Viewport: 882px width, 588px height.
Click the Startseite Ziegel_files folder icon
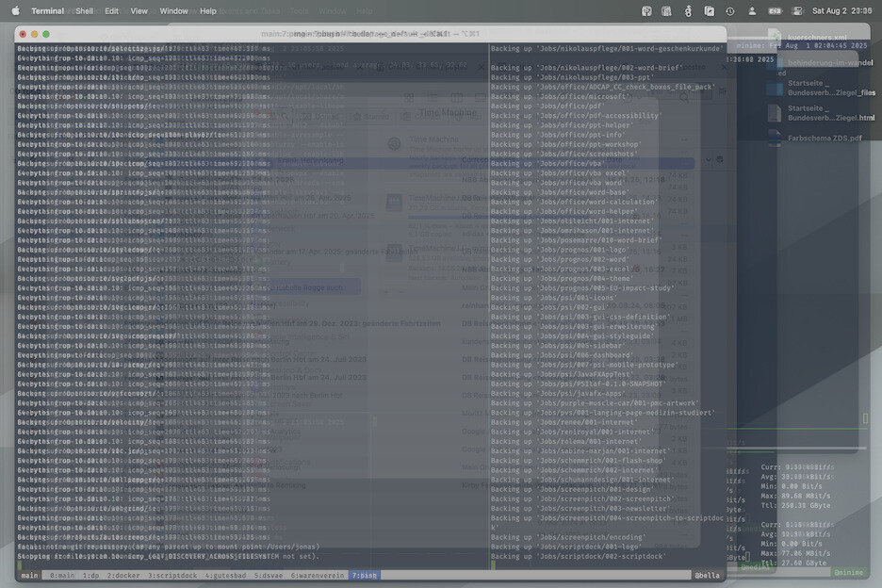pos(774,88)
